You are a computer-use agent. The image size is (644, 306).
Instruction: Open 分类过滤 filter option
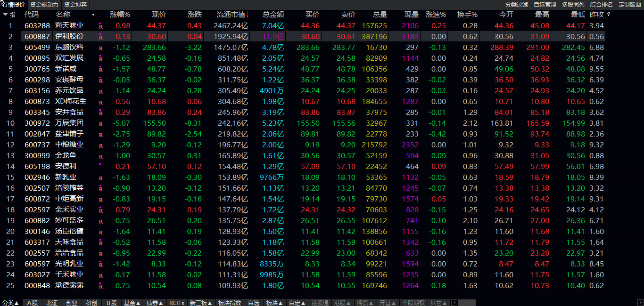(517, 4)
